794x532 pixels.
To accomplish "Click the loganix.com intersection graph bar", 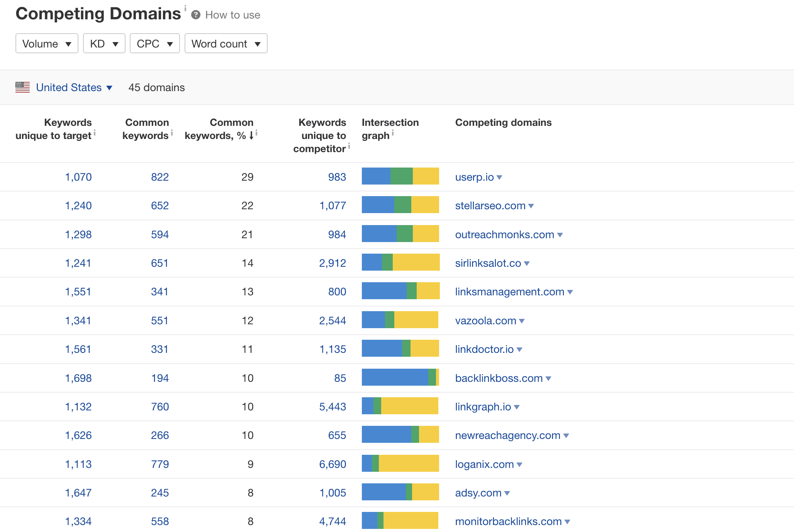I will [x=400, y=463].
